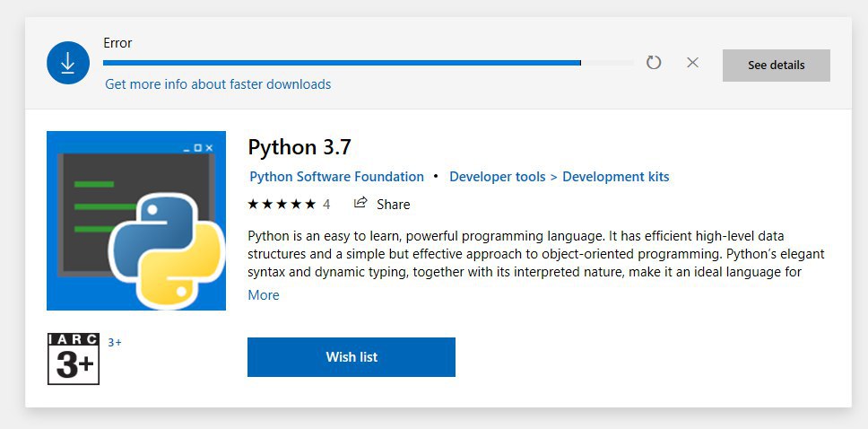Click the download progress bar

pyautogui.click(x=369, y=63)
